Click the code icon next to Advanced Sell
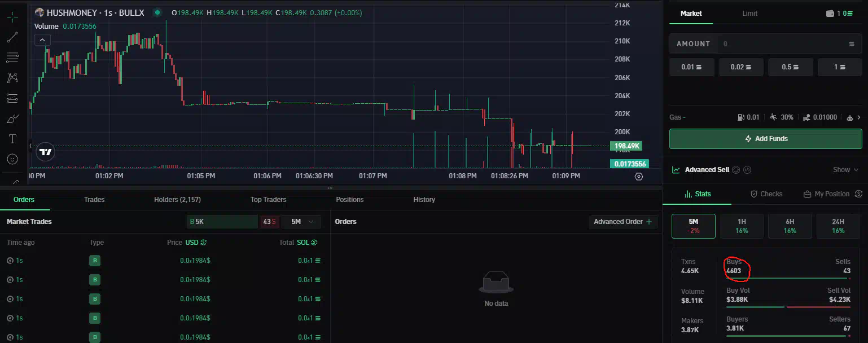 coord(747,170)
